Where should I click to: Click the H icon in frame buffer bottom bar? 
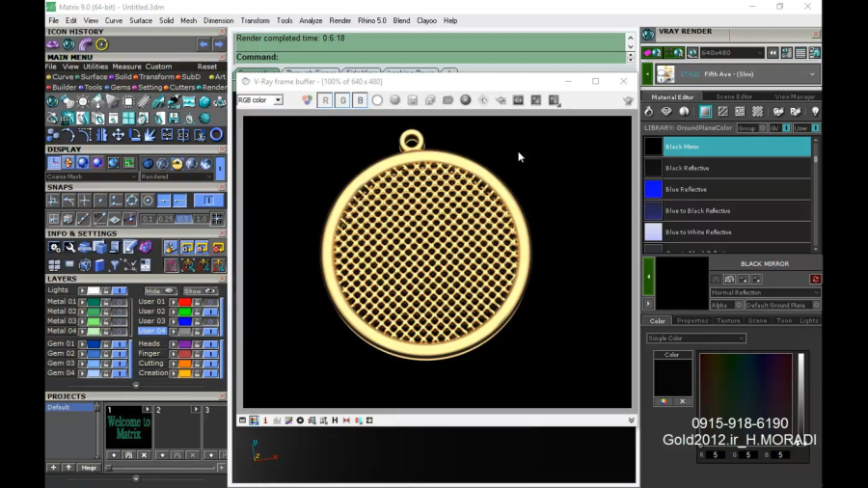pos(335,420)
